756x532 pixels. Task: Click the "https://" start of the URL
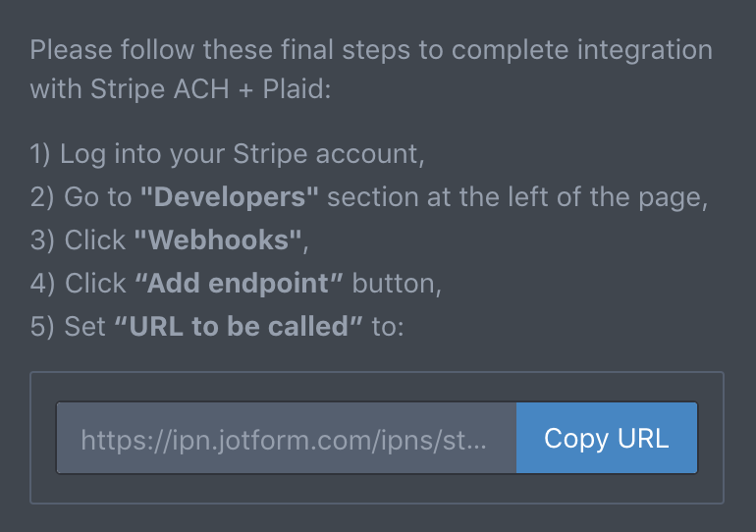(126, 441)
